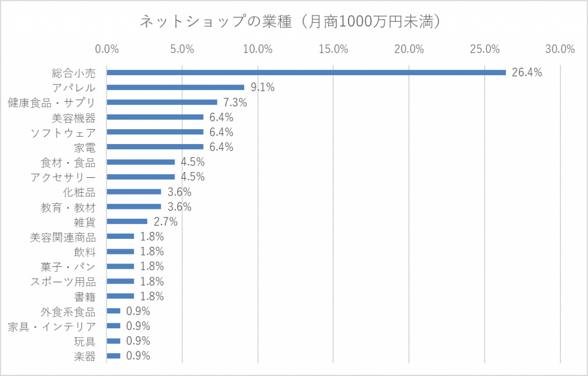The width and height of the screenshot is (588, 376).
Task: Select the 美容機器 category label
Action: click(x=73, y=118)
